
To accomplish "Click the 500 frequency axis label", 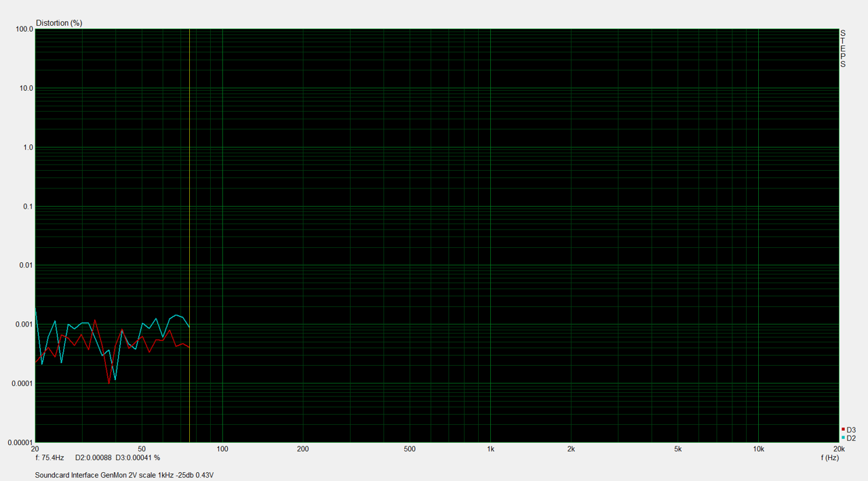I will click(410, 449).
